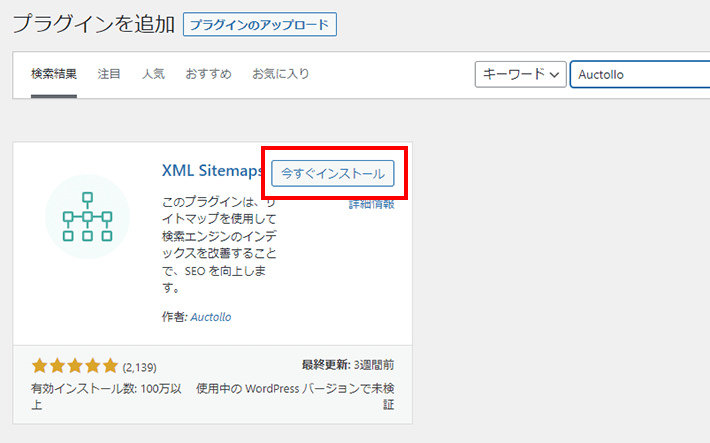Click the 最終更新: 3週間前 text
Image resolution: width=710 pixels, height=443 pixels.
(x=348, y=365)
